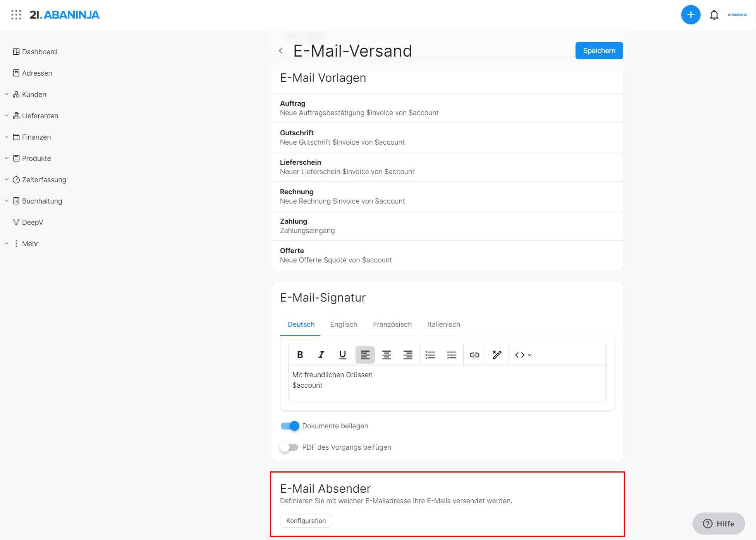Center-align the signature text
Screen dimensions: 756x540
[387, 355]
